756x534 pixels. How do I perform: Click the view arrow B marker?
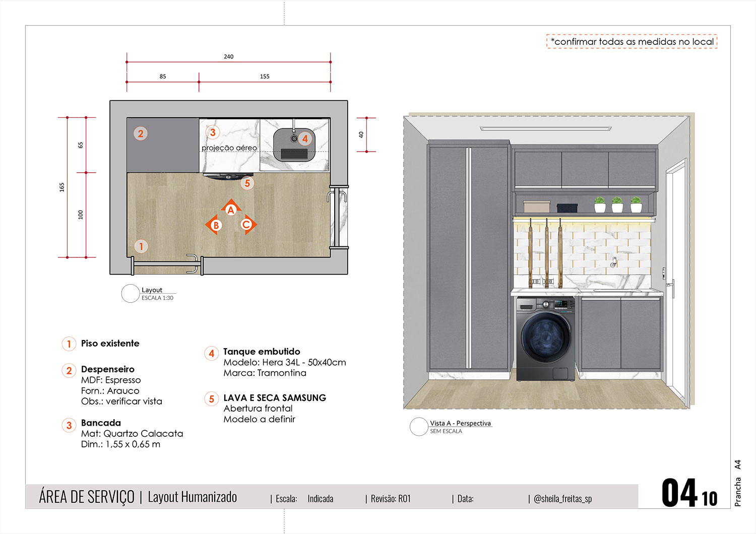(216, 225)
